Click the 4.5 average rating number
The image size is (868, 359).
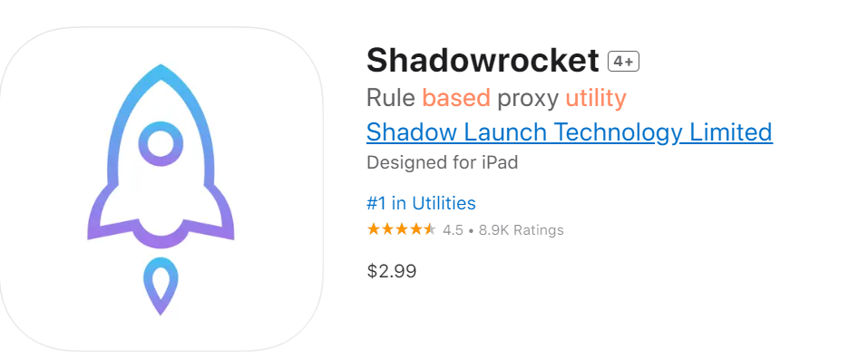(x=453, y=229)
